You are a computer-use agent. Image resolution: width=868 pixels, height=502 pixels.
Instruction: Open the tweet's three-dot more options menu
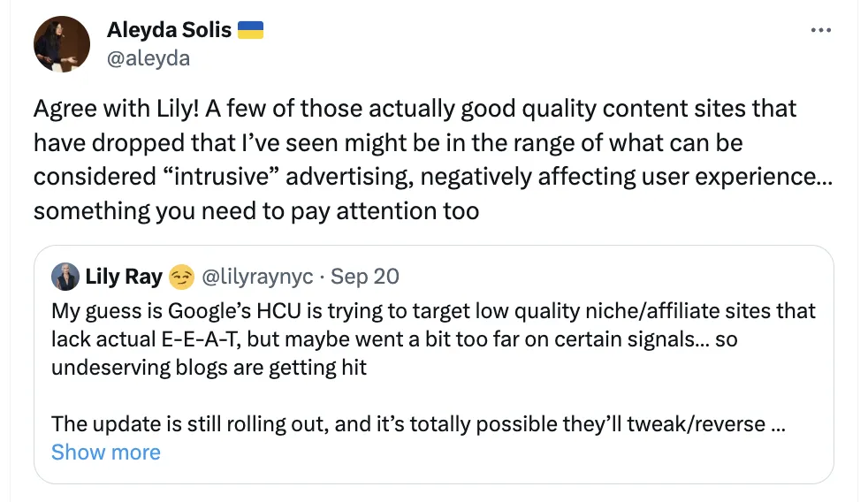coord(820,31)
